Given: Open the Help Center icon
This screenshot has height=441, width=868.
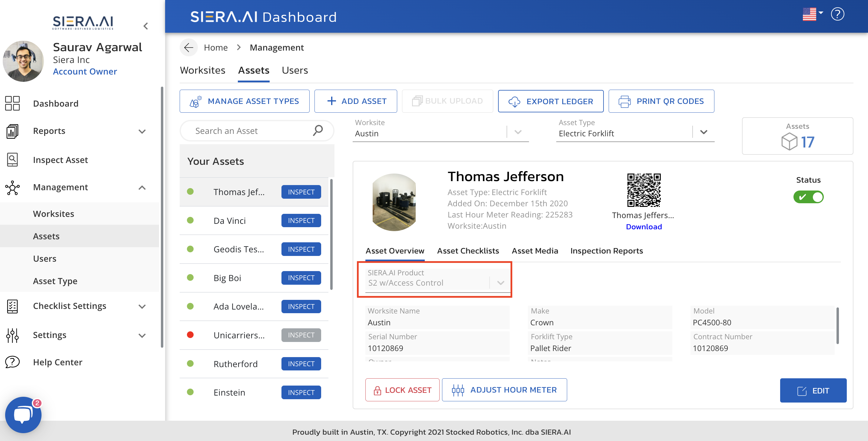Looking at the screenshot, I should pos(12,362).
